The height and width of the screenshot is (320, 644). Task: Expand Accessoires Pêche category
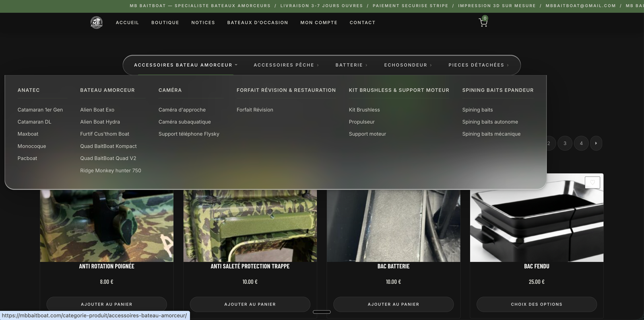tap(286, 65)
